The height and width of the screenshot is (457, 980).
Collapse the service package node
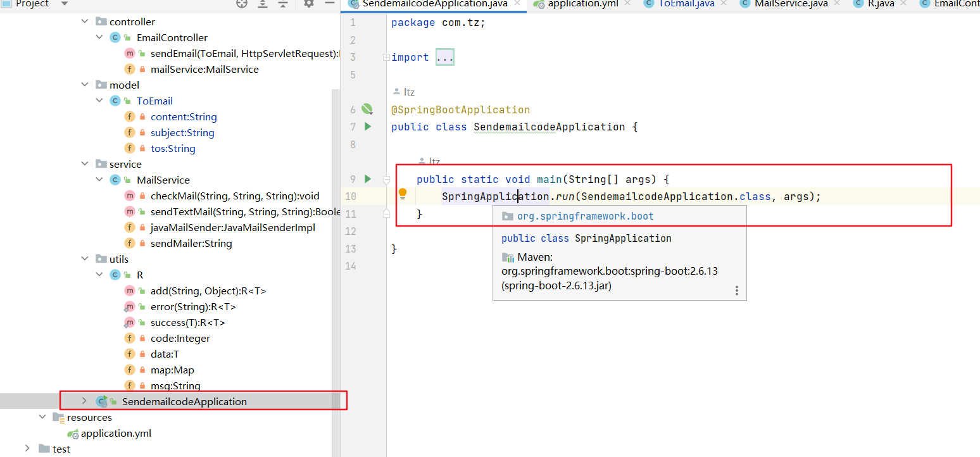point(85,164)
